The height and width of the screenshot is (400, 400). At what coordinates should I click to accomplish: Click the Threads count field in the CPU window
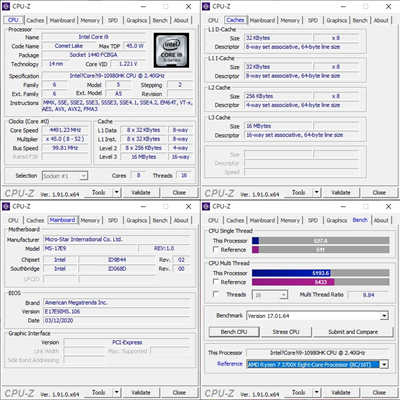[184, 175]
